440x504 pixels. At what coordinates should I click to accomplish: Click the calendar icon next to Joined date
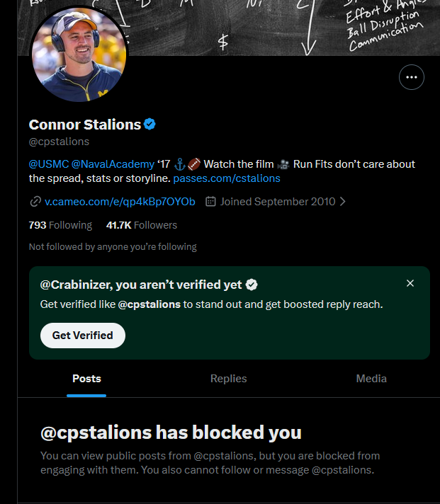point(210,202)
